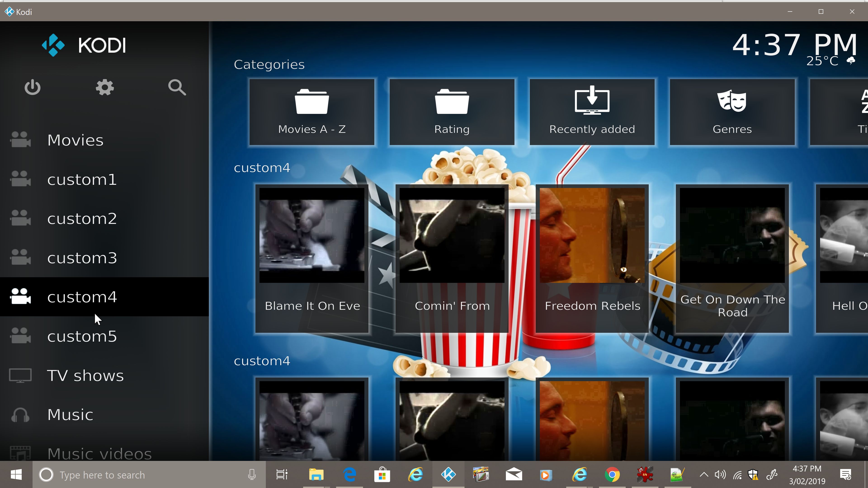The width and height of the screenshot is (868, 488).
Task: Open the Movies A - Z category
Action: coord(312,112)
